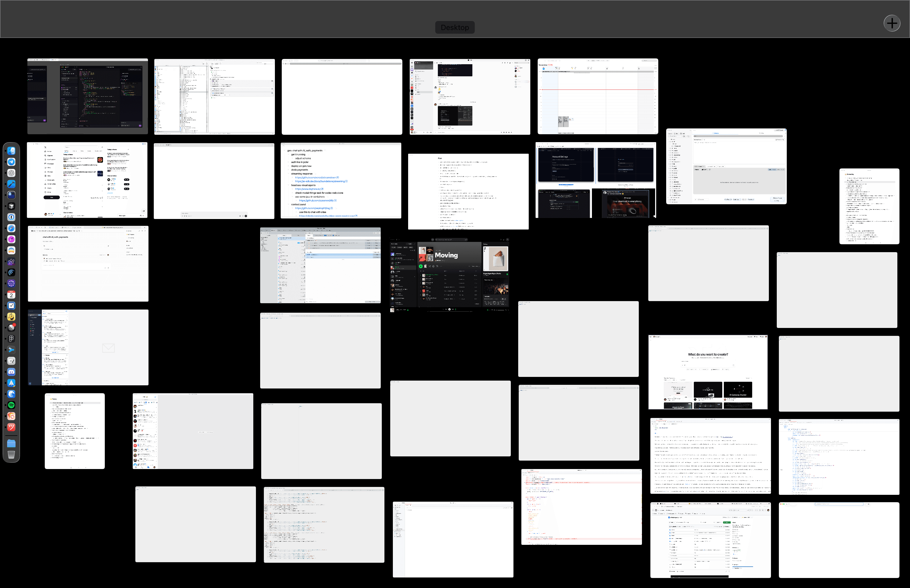Open the Calendar dock icon
The width and height of the screenshot is (910, 588).
pos(12,294)
